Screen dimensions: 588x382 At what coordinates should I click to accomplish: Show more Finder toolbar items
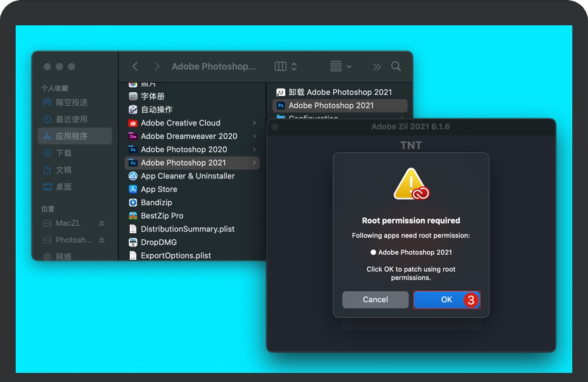click(x=376, y=67)
